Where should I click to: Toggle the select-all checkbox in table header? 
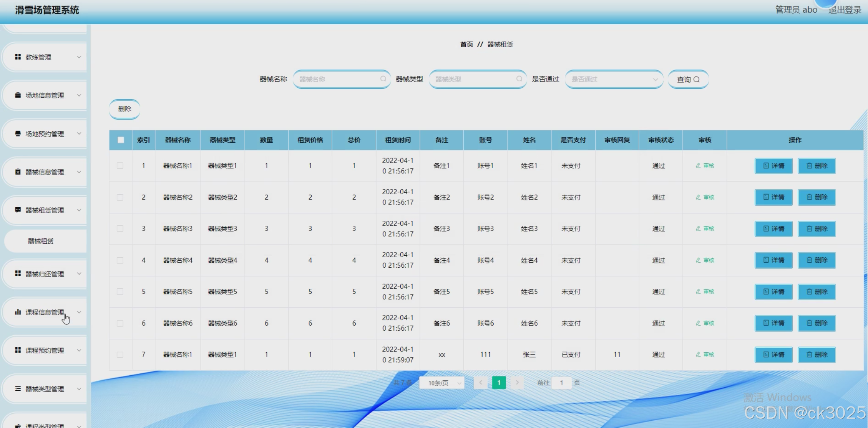point(121,140)
